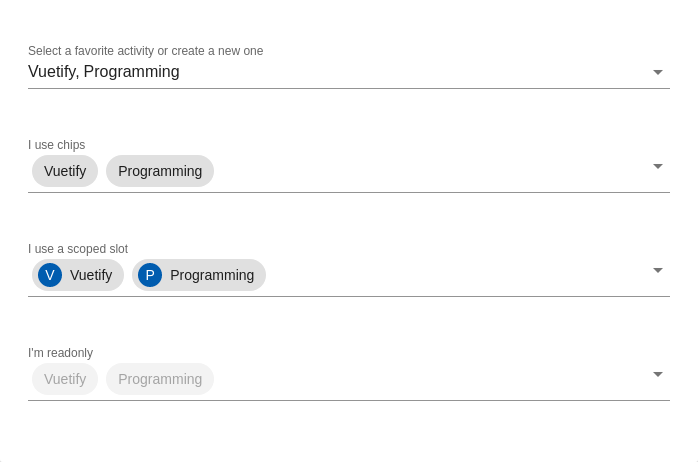Click the 'I'm readonly' label
The height and width of the screenshot is (462, 698).
point(61,353)
